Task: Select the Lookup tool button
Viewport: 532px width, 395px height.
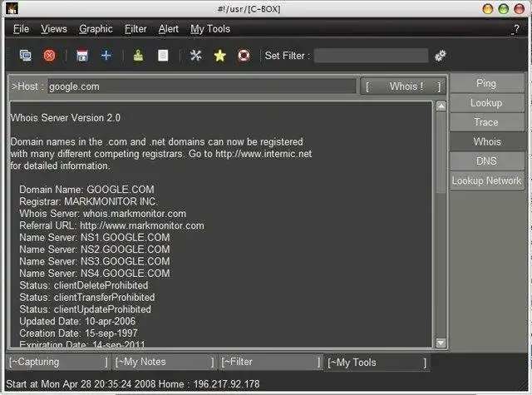Action: (486, 103)
